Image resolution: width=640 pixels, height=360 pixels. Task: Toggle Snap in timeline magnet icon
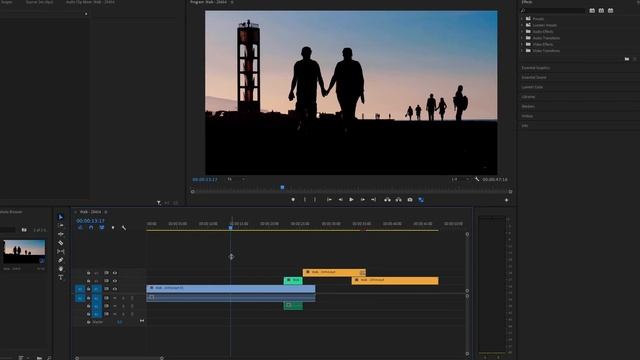click(x=91, y=228)
